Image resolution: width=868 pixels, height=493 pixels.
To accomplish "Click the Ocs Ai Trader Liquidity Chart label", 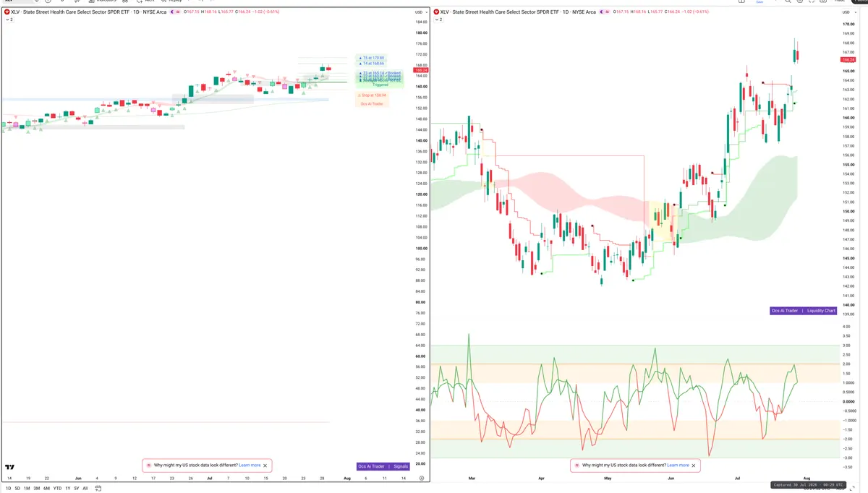I will coord(804,311).
